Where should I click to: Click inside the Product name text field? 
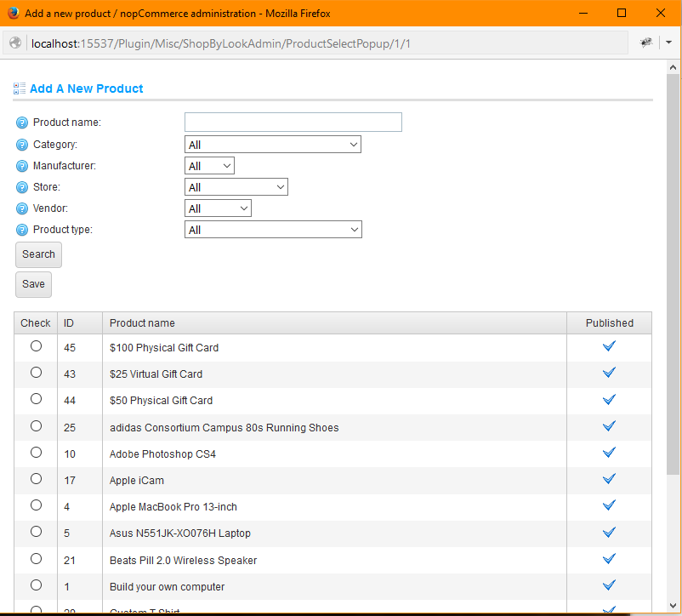coord(293,122)
